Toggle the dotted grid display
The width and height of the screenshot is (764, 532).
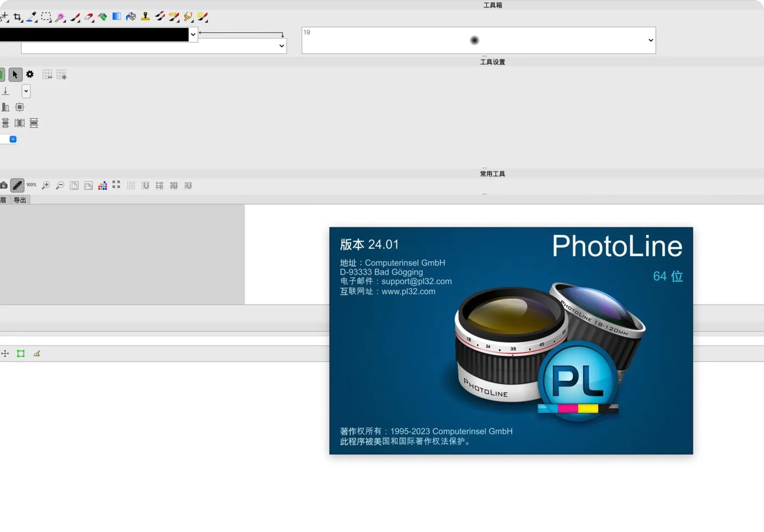point(131,185)
